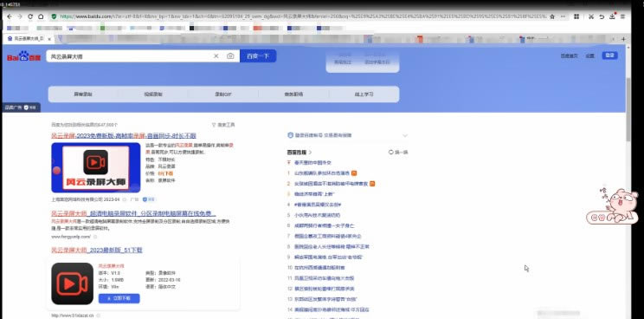Click the green security shield in address bar
The height and width of the screenshot is (319, 644).
pyautogui.click(x=54, y=16)
